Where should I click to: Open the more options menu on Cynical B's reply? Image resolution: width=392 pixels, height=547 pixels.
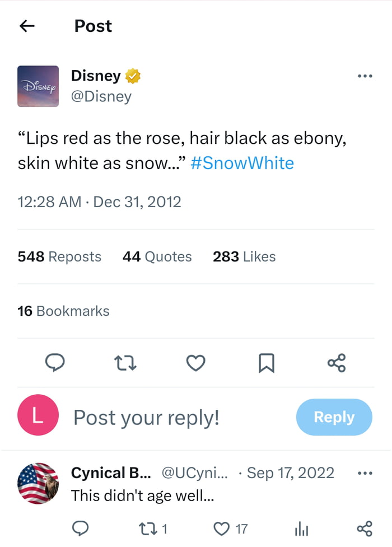coord(365,473)
